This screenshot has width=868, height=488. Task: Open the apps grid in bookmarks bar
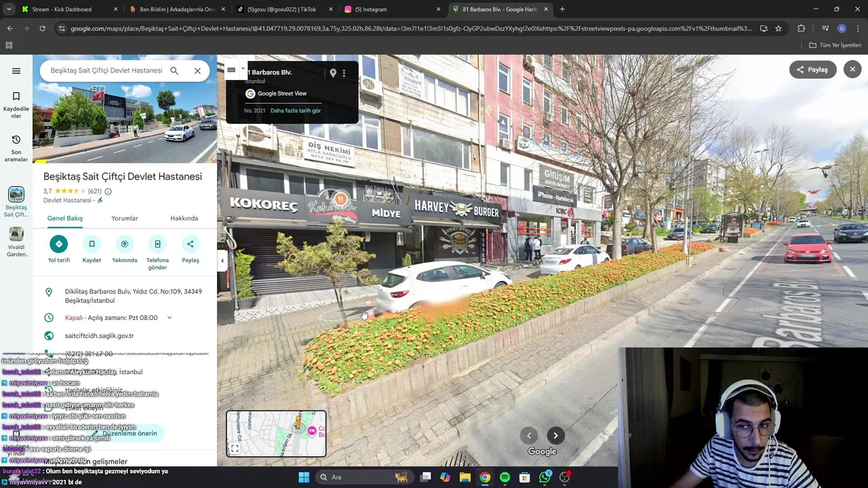click(9, 45)
